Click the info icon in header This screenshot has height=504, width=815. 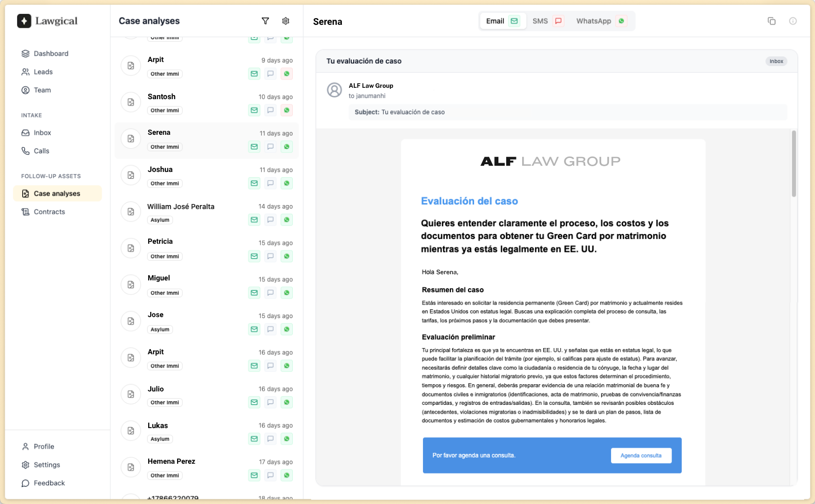(x=792, y=21)
